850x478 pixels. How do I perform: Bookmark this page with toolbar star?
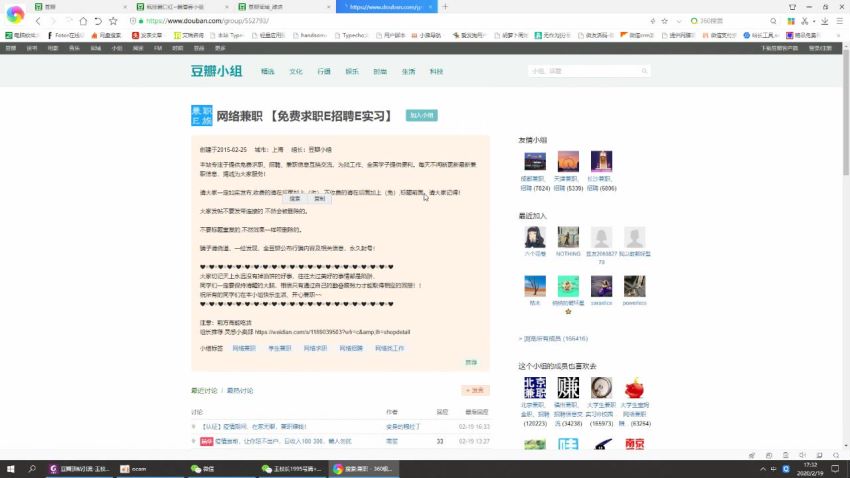pos(113,21)
